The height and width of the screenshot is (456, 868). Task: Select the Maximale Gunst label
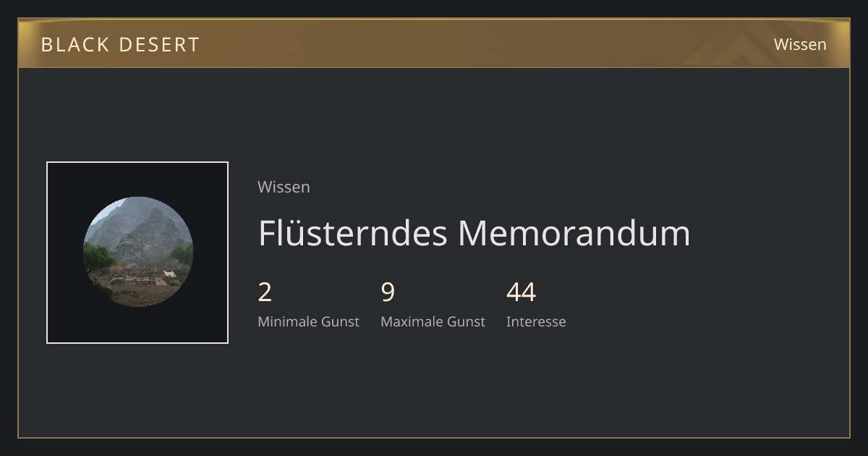433,321
